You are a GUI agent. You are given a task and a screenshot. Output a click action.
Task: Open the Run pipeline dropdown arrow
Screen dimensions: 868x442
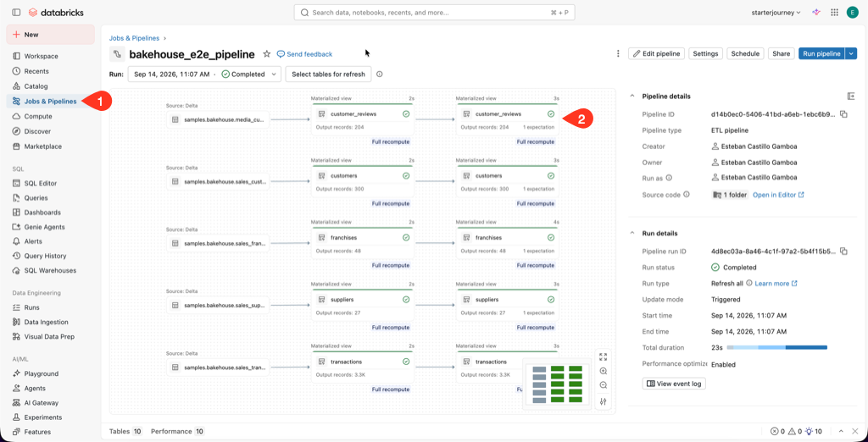pyautogui.click(x=851, y=53)
